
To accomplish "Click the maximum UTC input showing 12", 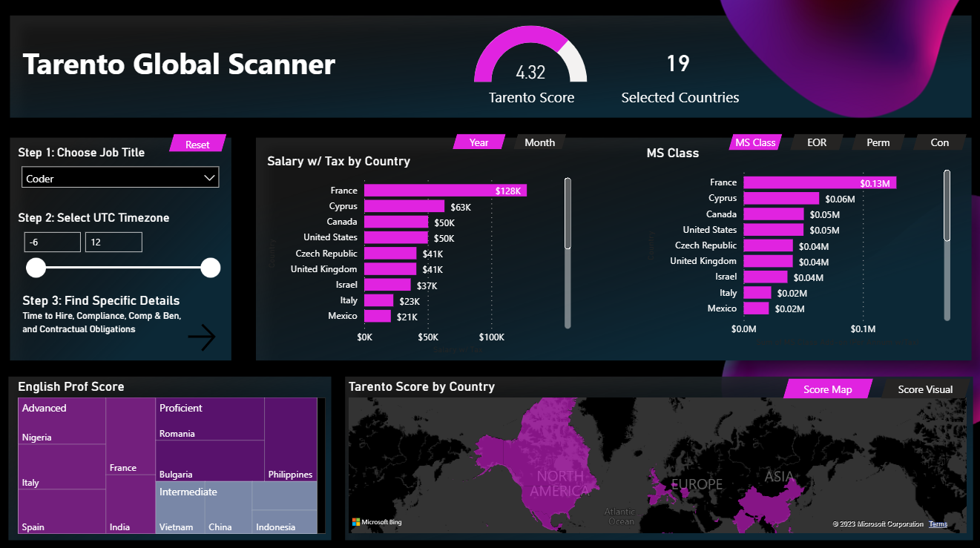I will pos(114,242).
